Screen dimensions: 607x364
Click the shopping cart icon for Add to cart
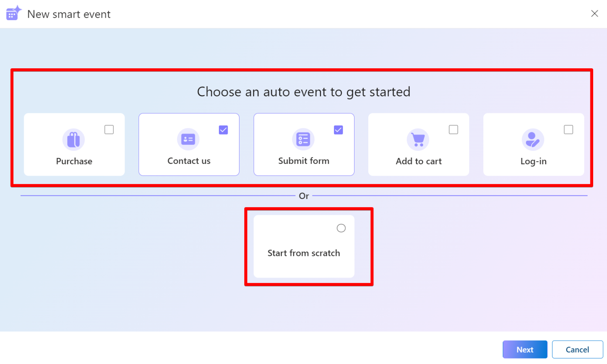click(x=418, y=139)
